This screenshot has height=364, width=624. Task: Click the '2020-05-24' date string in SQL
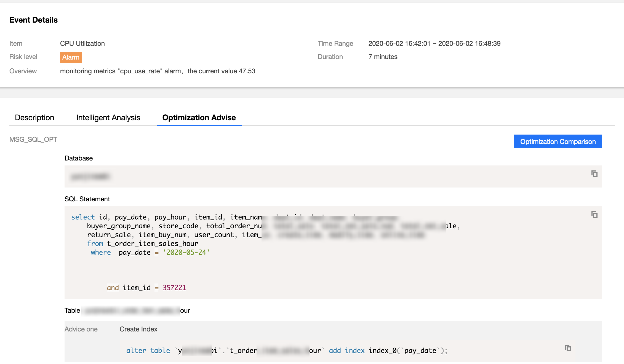point(186,253)
